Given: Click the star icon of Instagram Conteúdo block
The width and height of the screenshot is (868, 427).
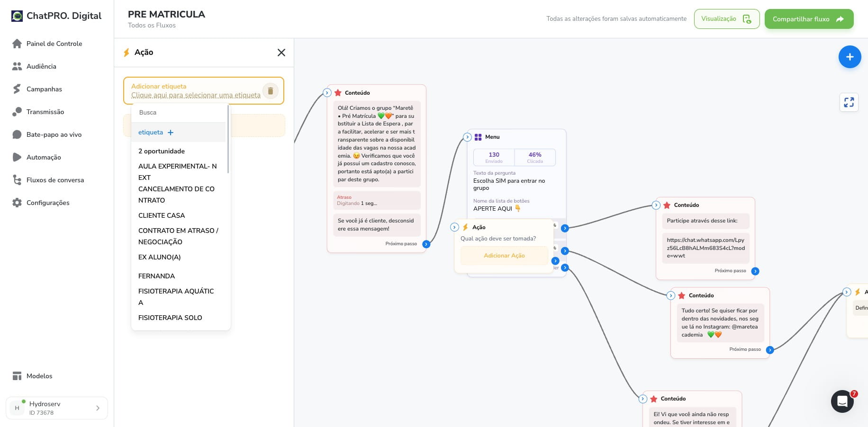Looking at the screenshot, I should 681,295.
